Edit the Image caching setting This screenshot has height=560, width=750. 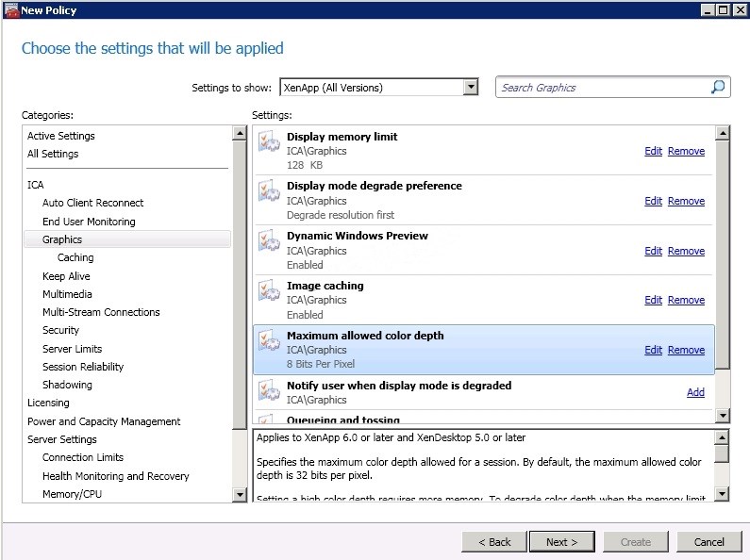click(x=653, y=300)
